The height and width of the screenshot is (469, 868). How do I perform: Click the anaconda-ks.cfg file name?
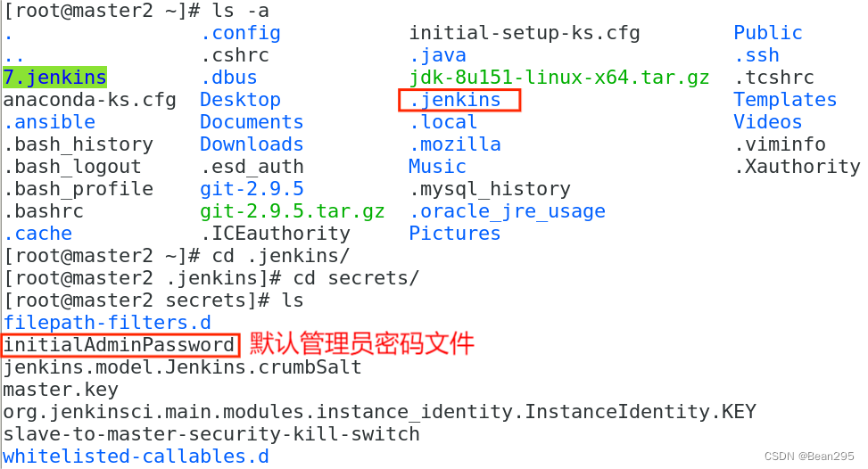[x=89, y=100]
